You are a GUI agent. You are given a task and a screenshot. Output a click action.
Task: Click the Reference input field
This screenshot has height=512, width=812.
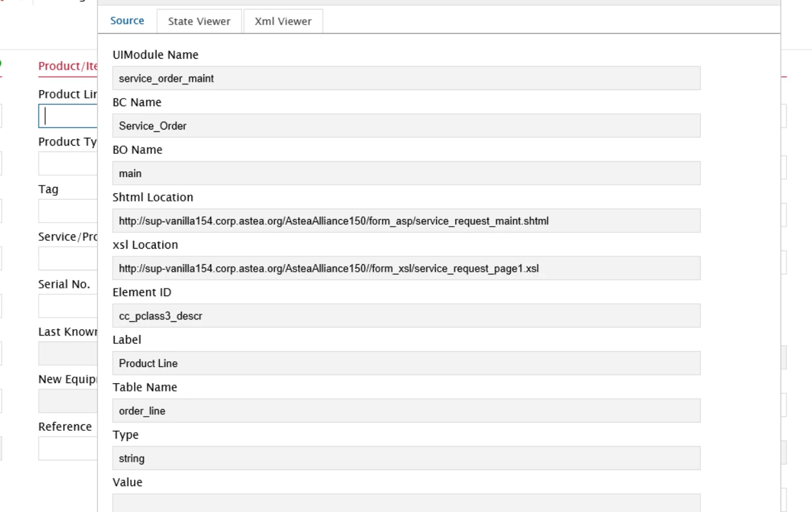(68, 449)
